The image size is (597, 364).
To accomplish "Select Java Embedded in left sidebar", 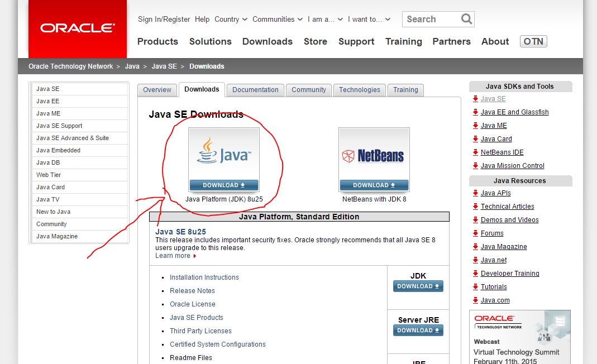I will point(79,150).
